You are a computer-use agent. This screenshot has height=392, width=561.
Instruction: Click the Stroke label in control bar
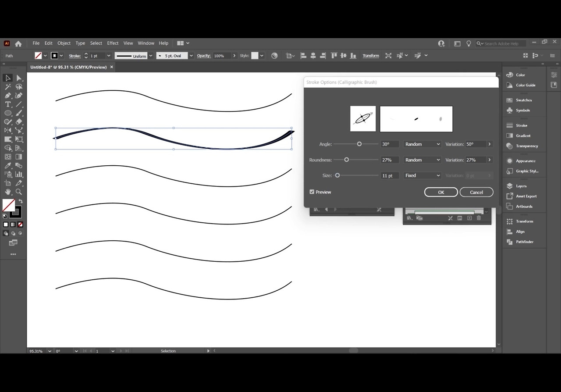coord(75,56)
